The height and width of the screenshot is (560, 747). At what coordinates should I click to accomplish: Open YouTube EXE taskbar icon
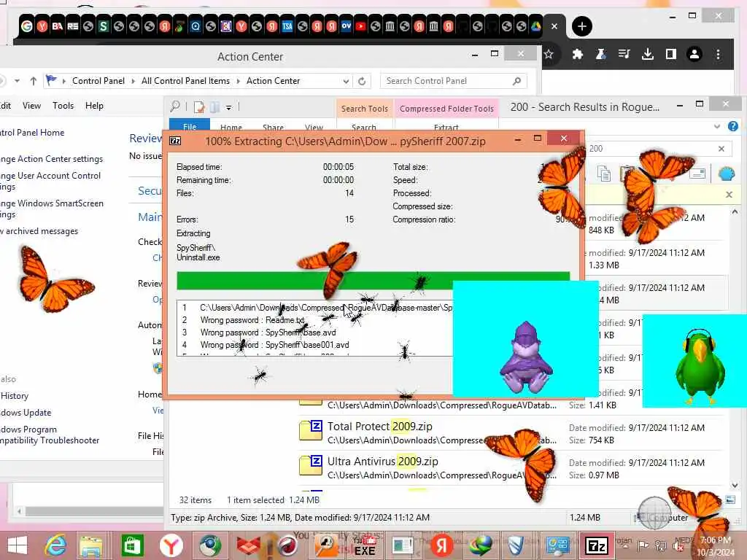(x=365, y=545)
